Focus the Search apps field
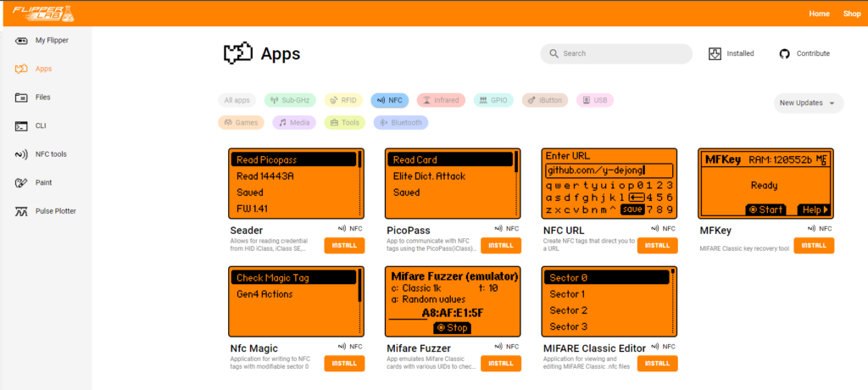This screenshot has width=868, height=390. coord(616,53)
